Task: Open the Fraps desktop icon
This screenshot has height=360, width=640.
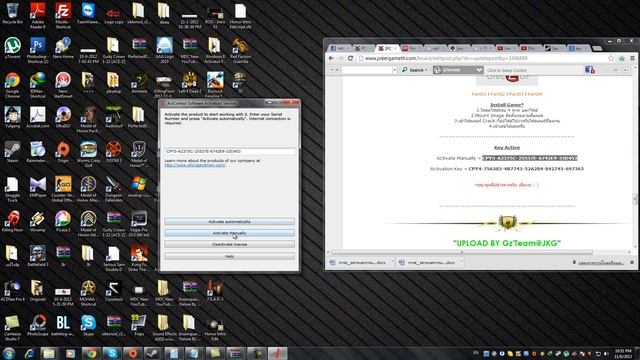Action: [139, 325]
